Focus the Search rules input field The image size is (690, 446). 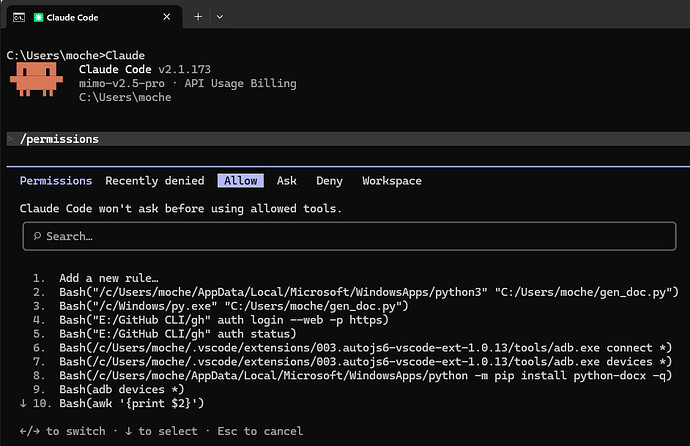pyautogui.click(x=349, y=236)
